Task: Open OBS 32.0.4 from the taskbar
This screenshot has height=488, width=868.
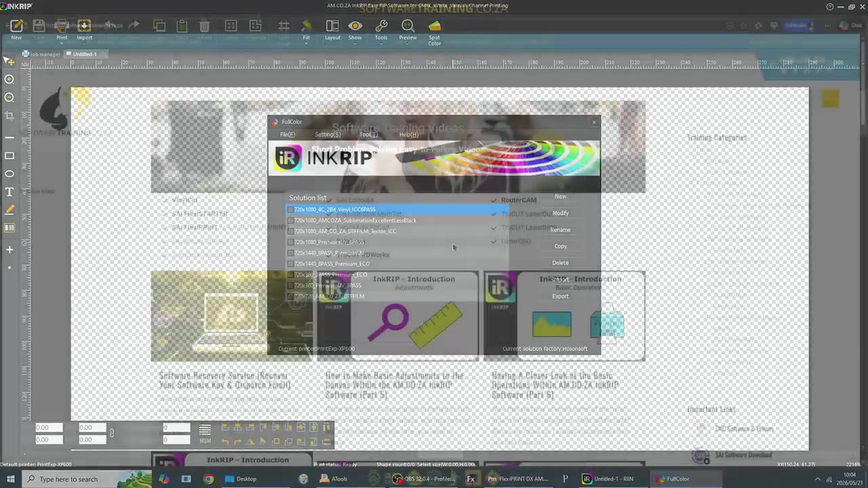Action: pyautogui.click(x=425, y=479)
